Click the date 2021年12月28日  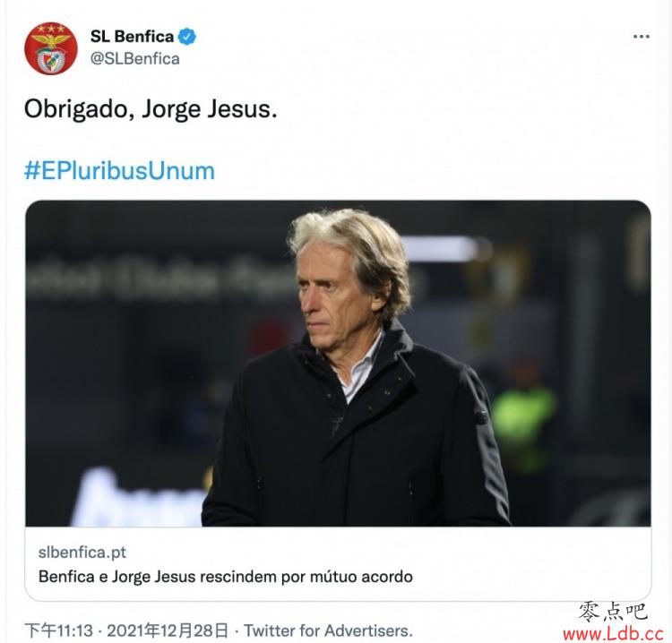pos(168,630)
